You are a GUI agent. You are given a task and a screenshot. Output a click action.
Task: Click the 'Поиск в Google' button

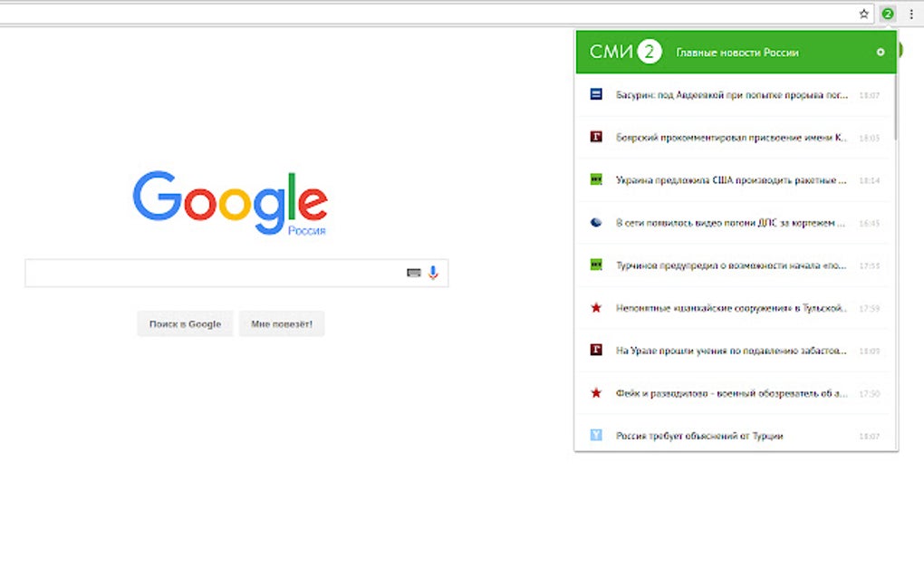(x=185, y=324)
